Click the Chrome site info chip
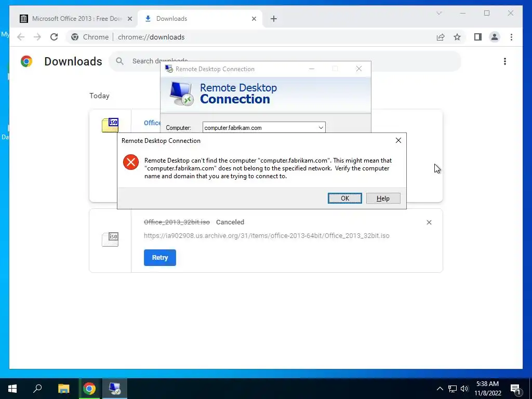532x399 pixels. click(x=90, y=37)
